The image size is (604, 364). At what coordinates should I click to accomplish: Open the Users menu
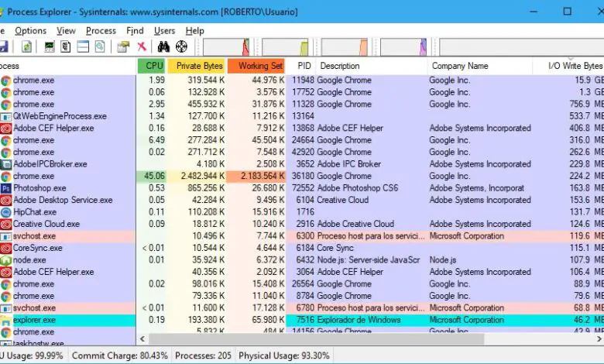[x=164, y=31]
